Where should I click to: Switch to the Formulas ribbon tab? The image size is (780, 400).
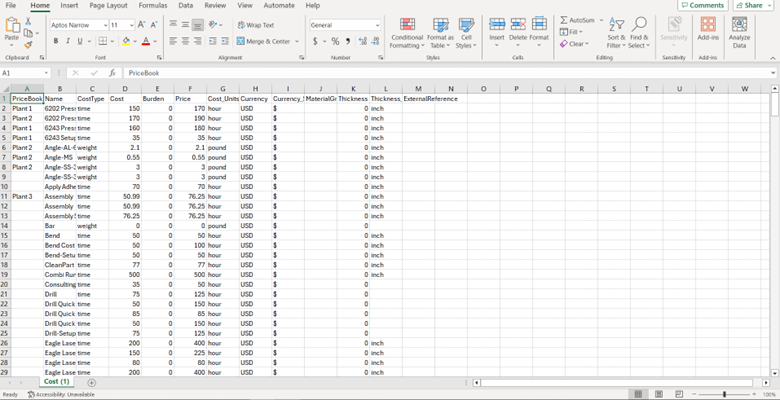click(153, 6)
